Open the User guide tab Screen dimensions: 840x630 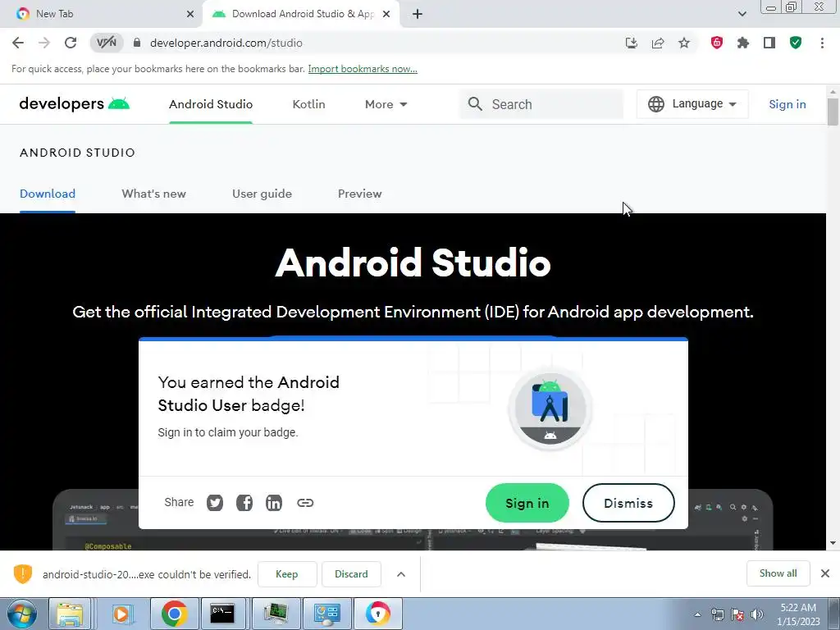point(262,194)
